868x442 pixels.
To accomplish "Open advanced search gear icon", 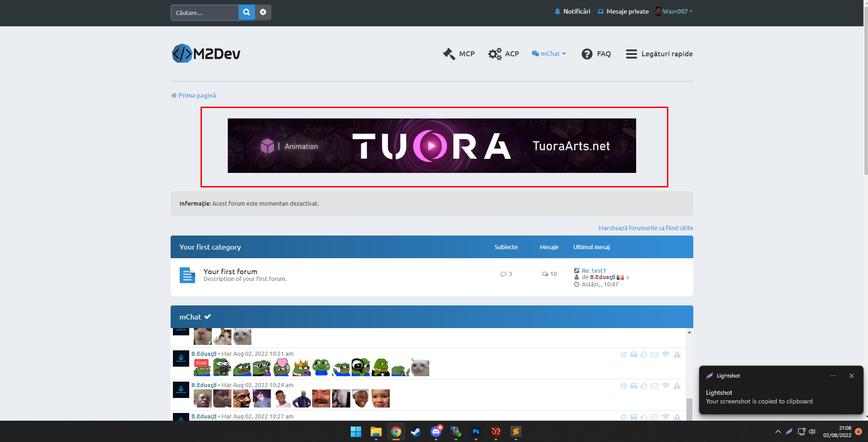I will (263, 12).
